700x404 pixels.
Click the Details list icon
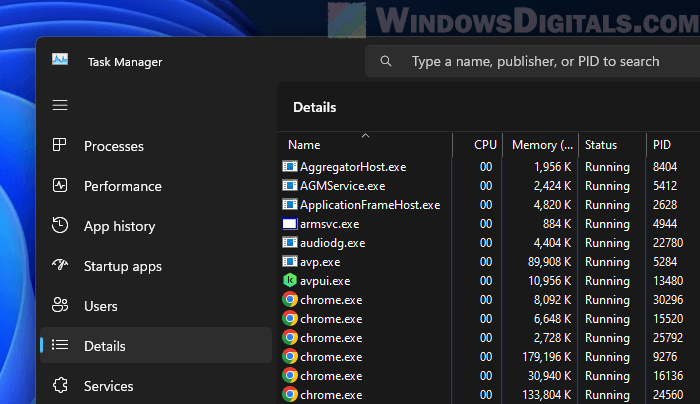(x=60, y=345)
